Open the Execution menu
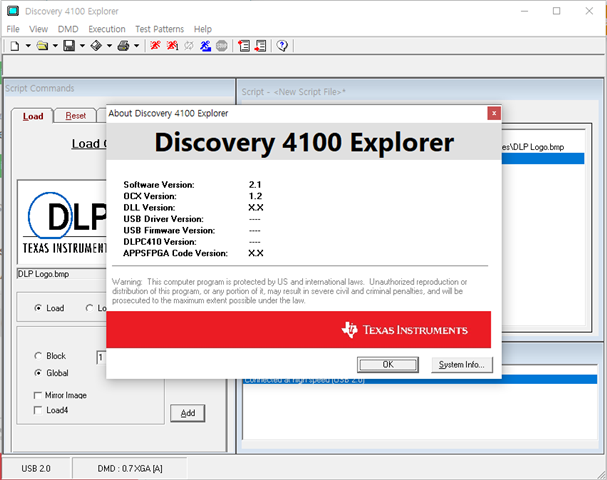607x480 pixels. (107, 29)
